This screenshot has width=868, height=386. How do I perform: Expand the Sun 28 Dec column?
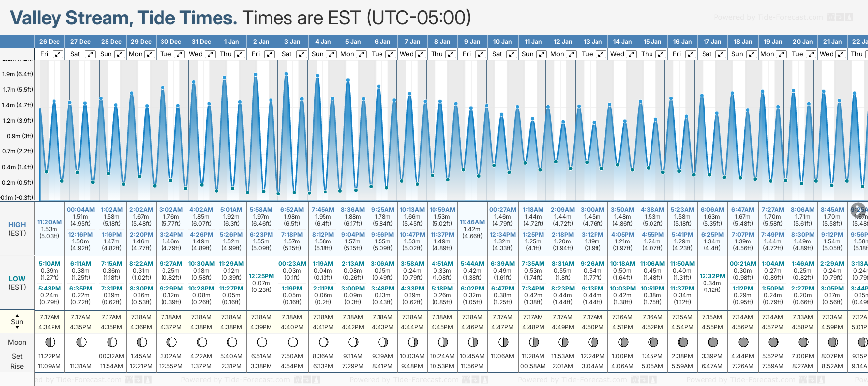coord(120,54)
